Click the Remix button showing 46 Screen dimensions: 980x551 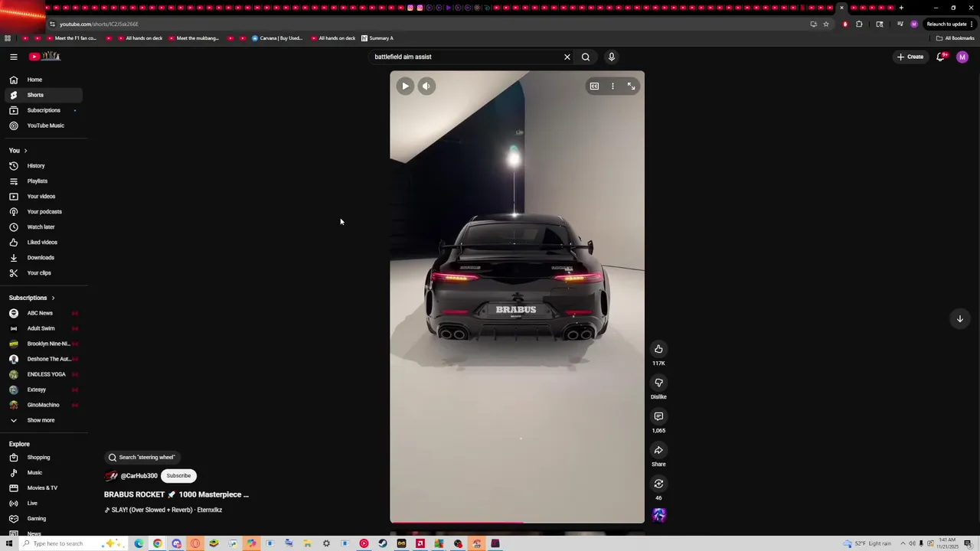pos(658,484)
